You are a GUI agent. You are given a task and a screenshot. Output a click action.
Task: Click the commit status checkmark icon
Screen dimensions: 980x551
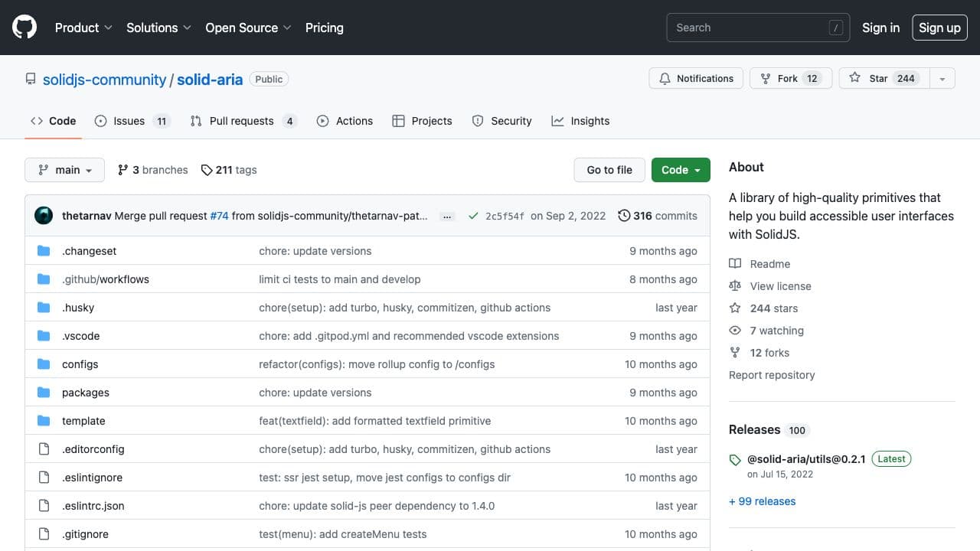click(x=473, y=216)
